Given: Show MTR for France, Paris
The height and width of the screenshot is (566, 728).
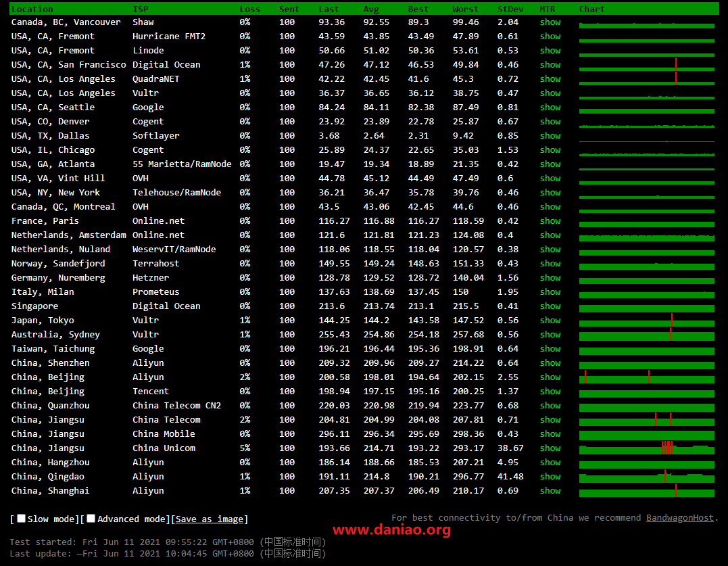Looking at the screenshot, I should (550, 221).
